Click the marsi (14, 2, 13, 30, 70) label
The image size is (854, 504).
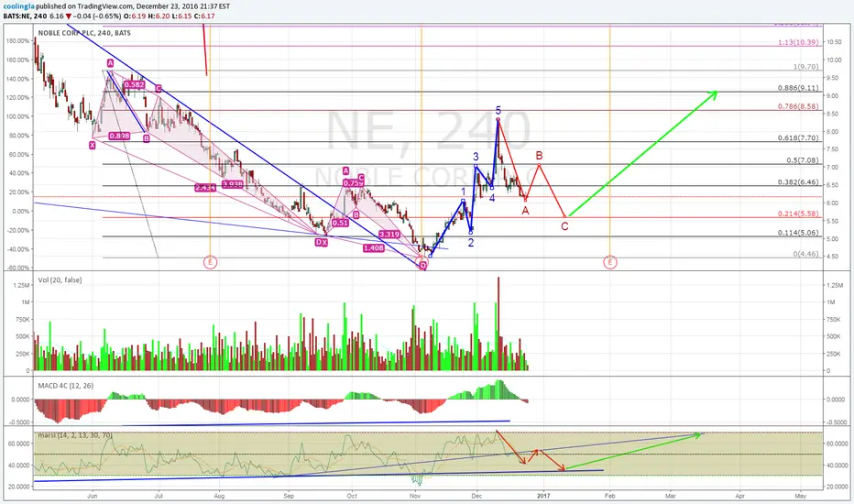(74, 435)
